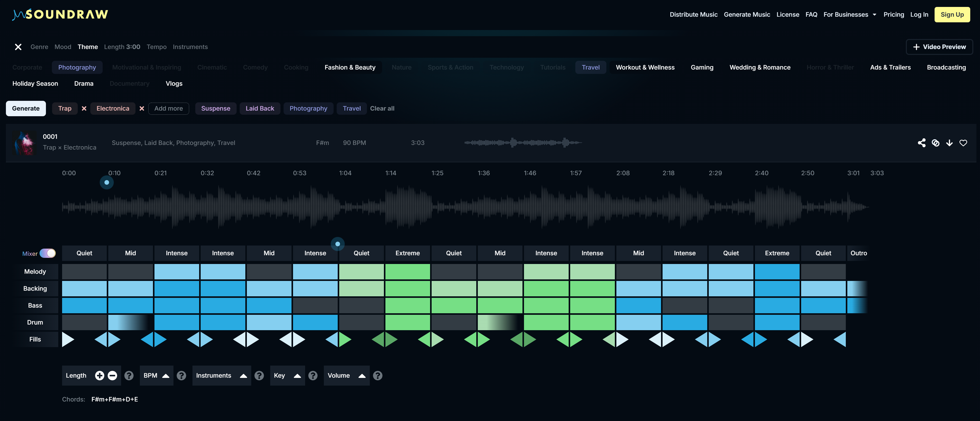This screenshot has width=980, height=421.
Task: Open the Pricing page
Action: point(894,14)
